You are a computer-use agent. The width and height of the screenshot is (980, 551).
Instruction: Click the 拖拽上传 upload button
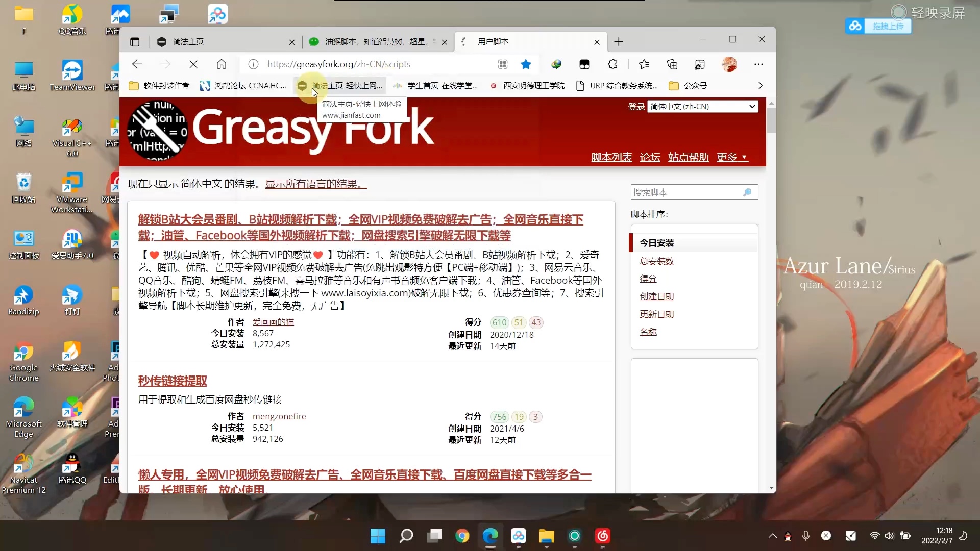point(878,26)
